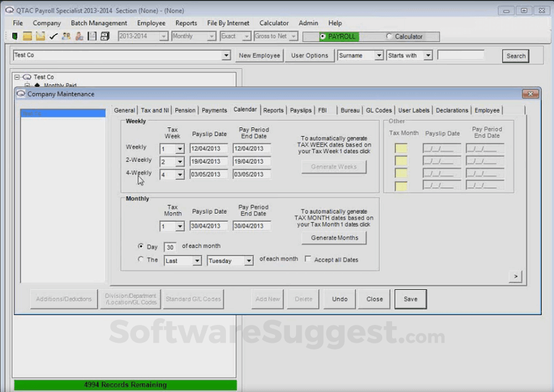
Task: Select the checkmark validation toolbar icon
Action: (x=54, y=36)
